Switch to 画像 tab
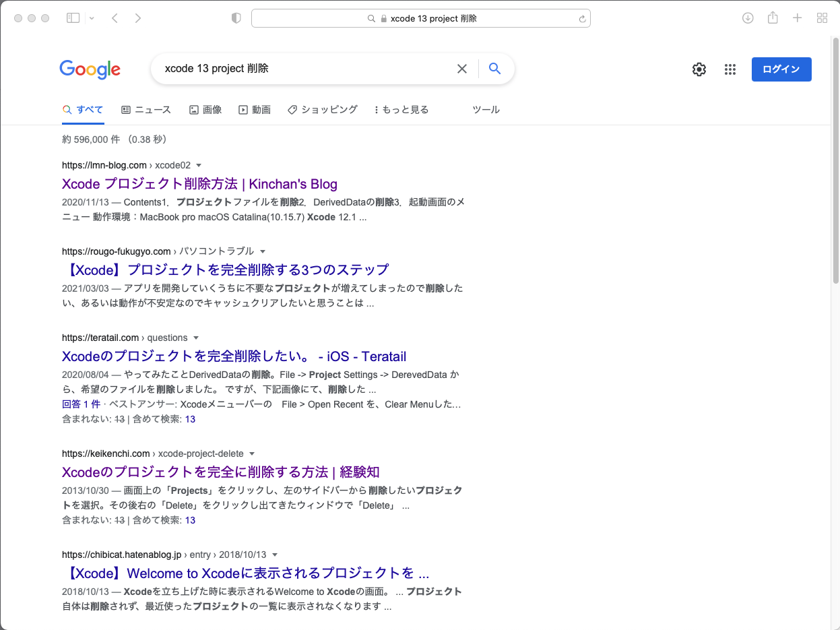The image size is (840, 630). pos(205,109)
